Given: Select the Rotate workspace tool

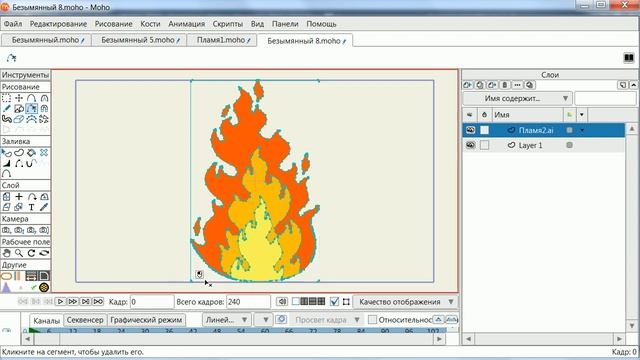Looking at the screenshot, I should tap(31, 253).
